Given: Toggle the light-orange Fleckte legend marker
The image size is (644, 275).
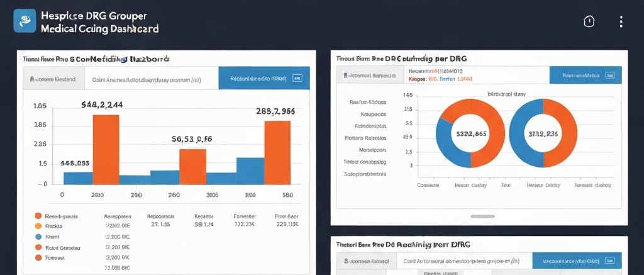Looking at the screenshot, I should pyautogui.click(x=38, y=226).
